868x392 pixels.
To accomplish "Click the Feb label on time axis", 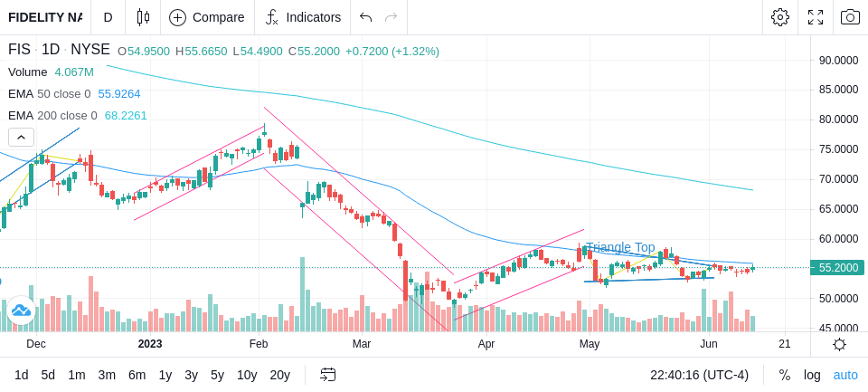I will tap(259, 344).
